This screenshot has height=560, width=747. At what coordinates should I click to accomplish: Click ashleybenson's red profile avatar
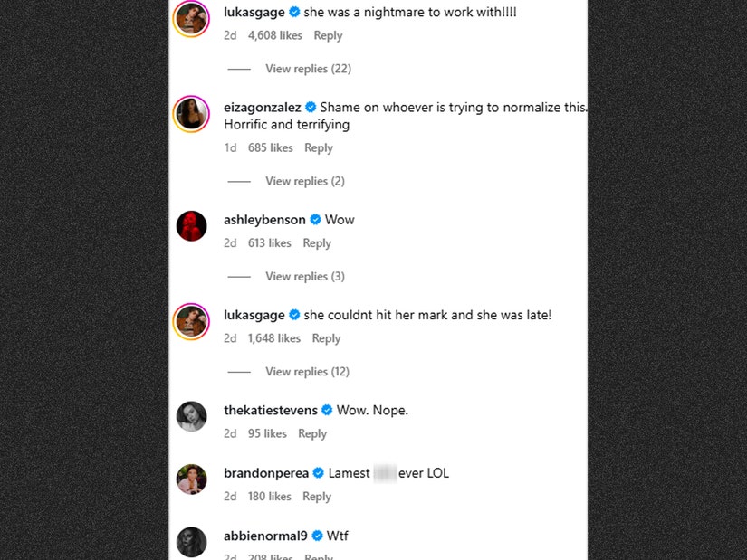click(x=192, y=226)
